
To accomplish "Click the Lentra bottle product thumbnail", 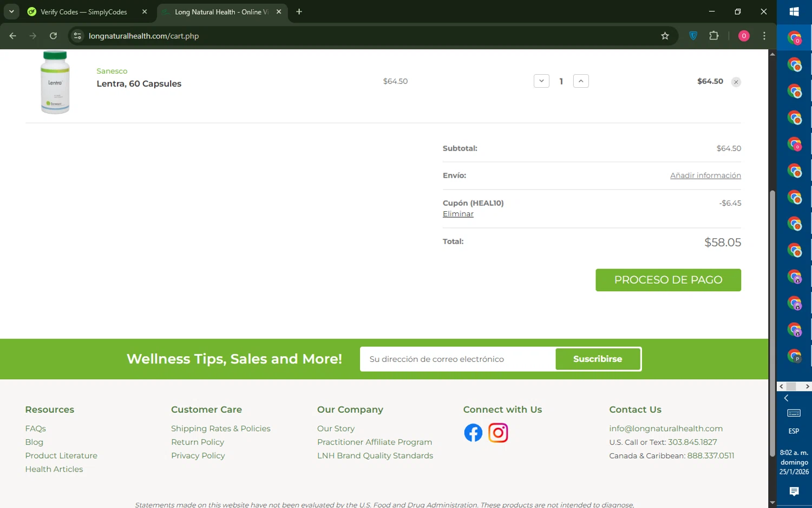I will (55, 82).
